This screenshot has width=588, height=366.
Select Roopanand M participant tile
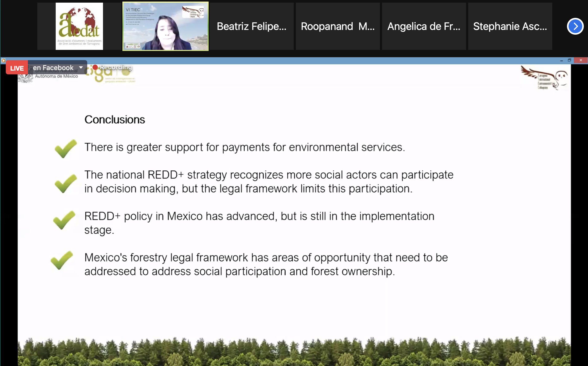338,26
